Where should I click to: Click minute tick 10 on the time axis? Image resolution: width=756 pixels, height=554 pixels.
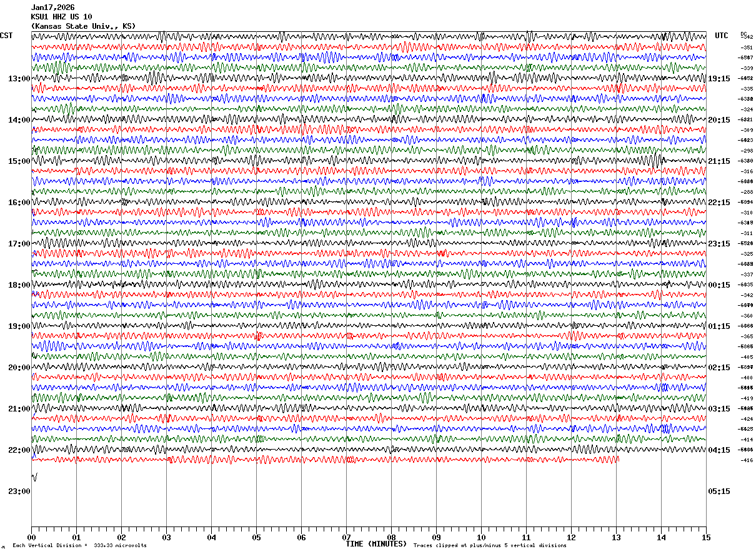(481, 537)
